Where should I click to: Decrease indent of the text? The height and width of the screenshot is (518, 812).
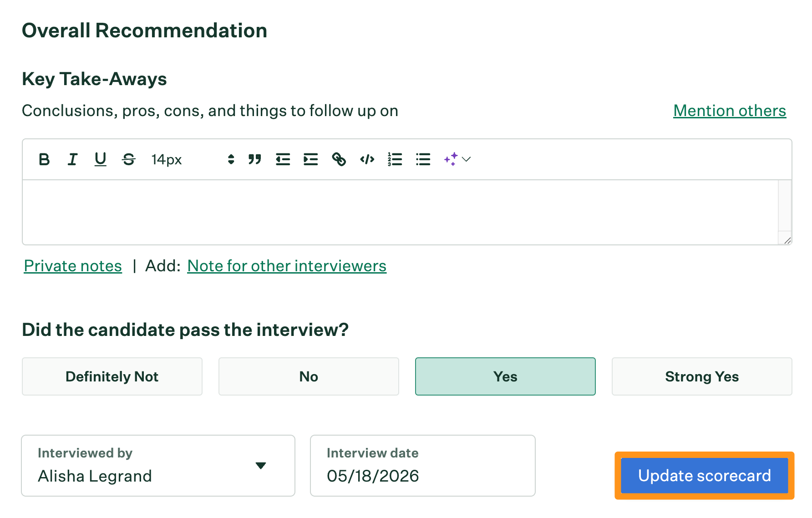[283, 159]
